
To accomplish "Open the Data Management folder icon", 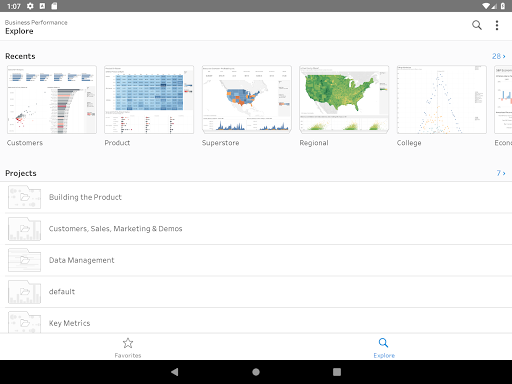I will tap(24, 260).
